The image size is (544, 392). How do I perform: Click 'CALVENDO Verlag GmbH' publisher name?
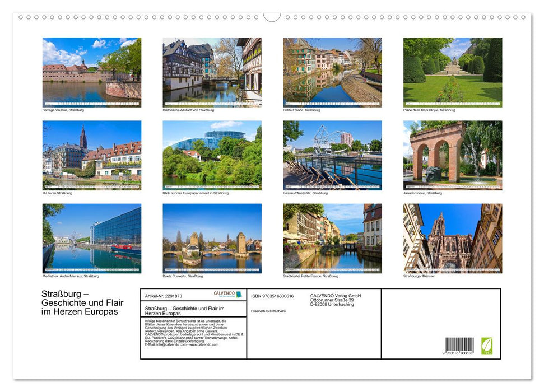[336, 296]
